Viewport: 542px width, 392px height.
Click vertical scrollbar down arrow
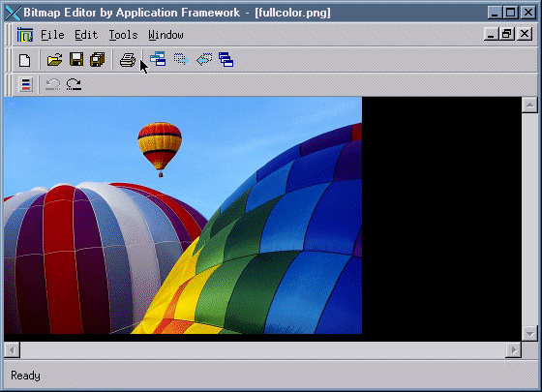pyautogui.click(x=530, y=334)
